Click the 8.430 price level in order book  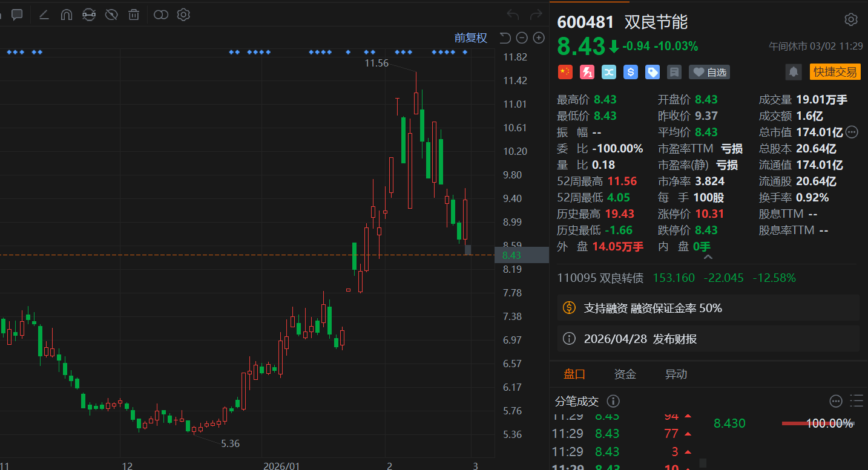coord(730,423)
